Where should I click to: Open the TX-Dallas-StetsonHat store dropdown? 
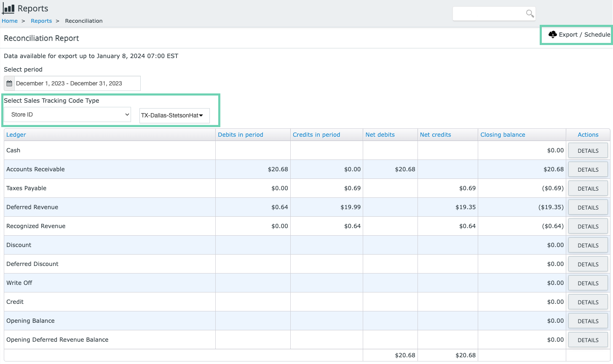pyautogui.click(x=174, y=115)
